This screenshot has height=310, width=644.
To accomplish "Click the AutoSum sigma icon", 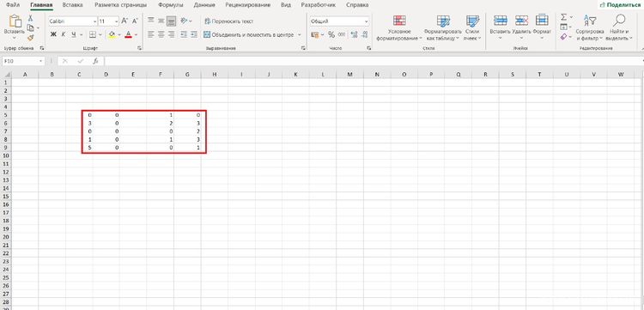I will pos(564,17).
